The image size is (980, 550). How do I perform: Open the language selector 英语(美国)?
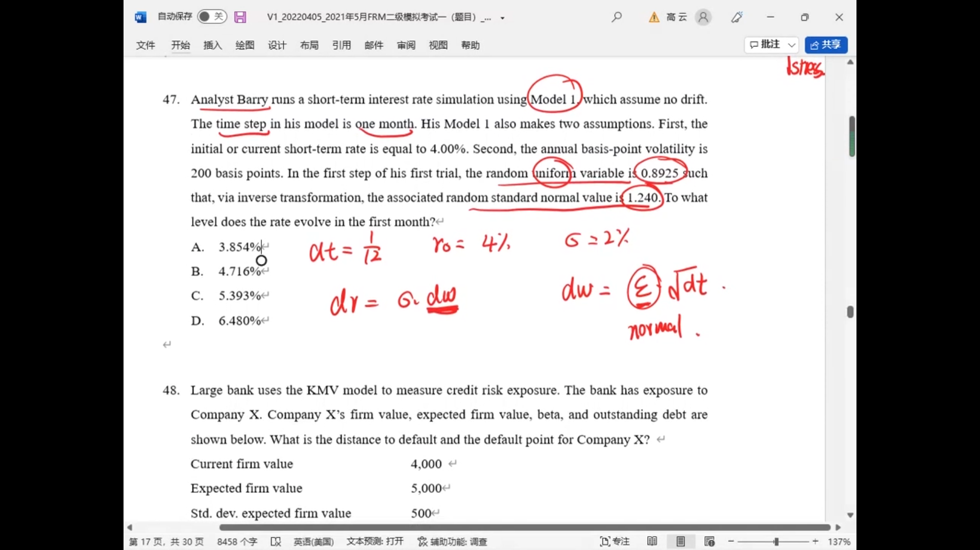(x=313, y=541)
